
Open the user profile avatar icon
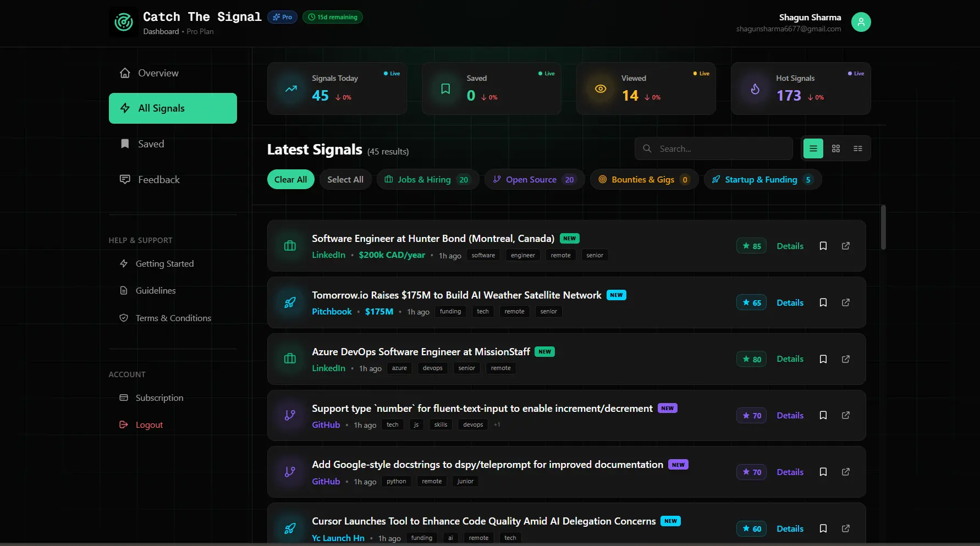tap(861, 22)
